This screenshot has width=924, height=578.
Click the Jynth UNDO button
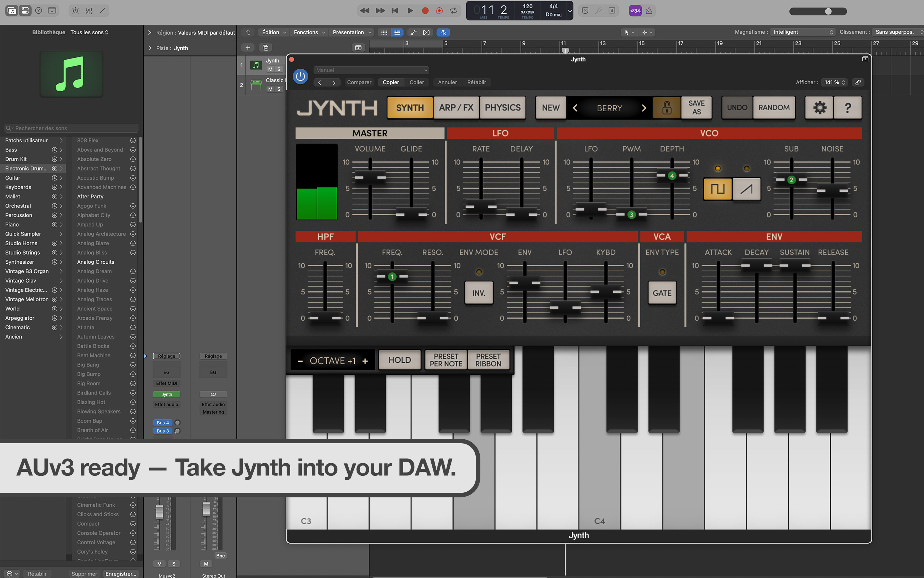point(737,107)
